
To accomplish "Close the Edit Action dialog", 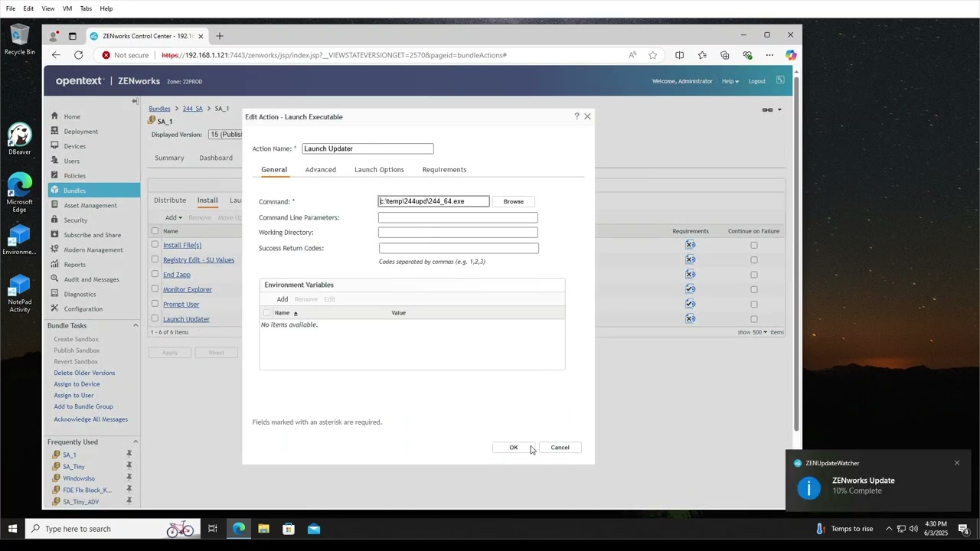I will coord(587,116).
